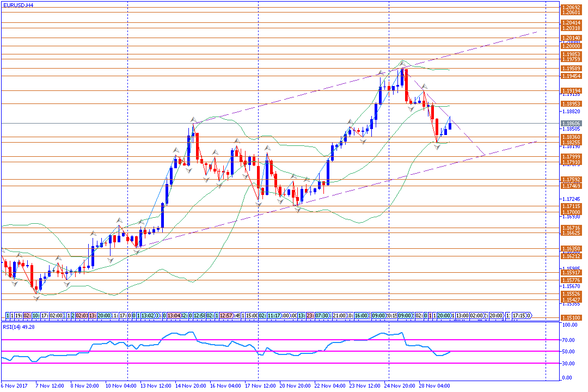Click the 30.00 RSI scale label
This screenshot has height=392, width=588.
point(570,363)
